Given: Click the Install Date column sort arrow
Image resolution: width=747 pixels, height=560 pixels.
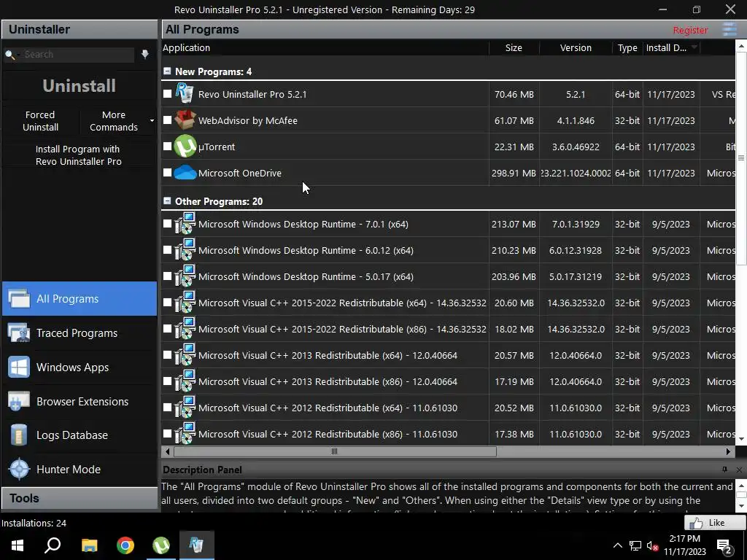Looking at the screenshot, I should (694, 47).
